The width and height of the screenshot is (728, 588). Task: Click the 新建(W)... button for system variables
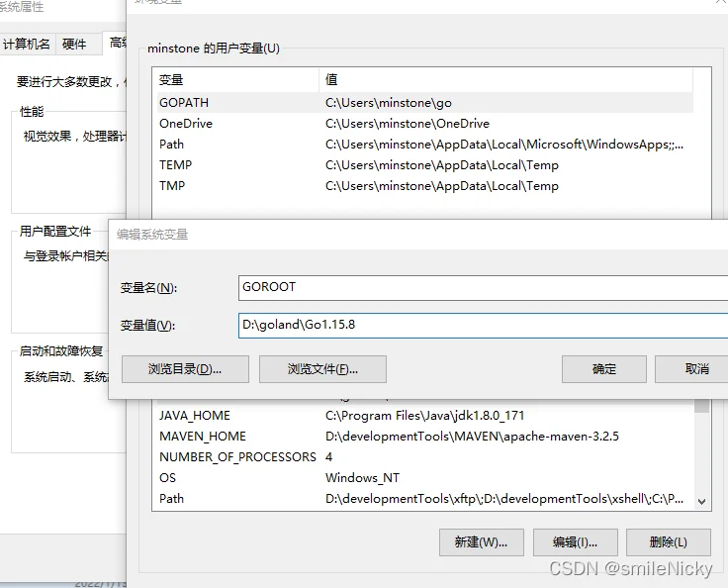(x=481, y=542)
